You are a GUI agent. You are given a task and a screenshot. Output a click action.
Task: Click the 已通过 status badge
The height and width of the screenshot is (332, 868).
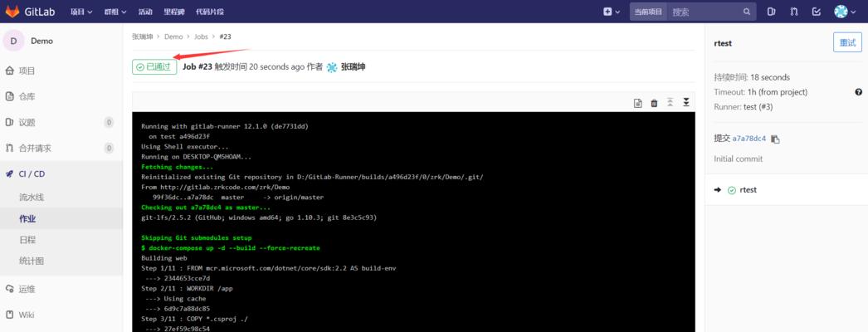[154, 66]
